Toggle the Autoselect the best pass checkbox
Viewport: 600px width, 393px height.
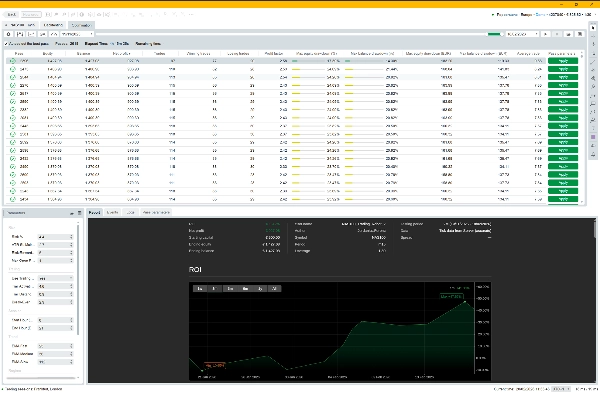click(6, 44)
